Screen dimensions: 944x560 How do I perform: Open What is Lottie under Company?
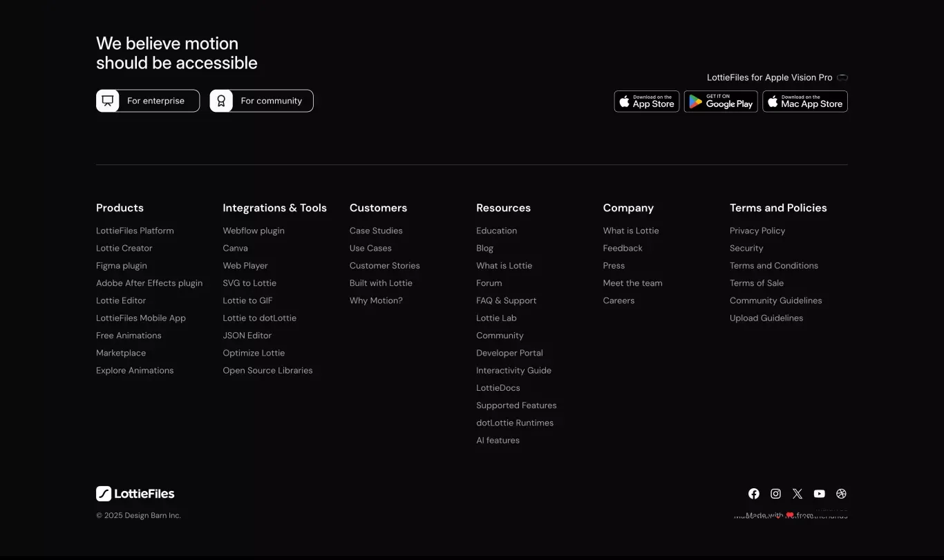coord(631,231)
